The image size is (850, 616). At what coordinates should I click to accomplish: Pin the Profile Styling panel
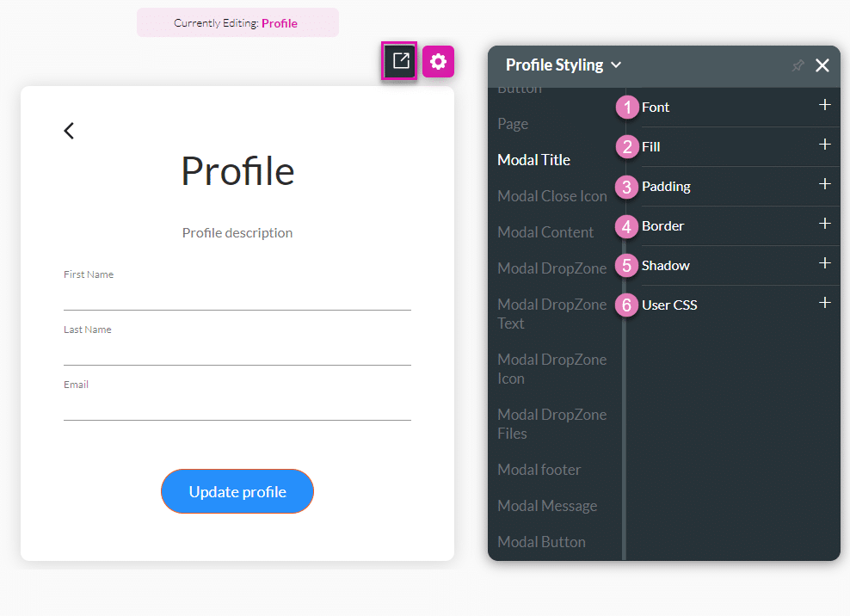pyautogui.click(x=798, y=65)
